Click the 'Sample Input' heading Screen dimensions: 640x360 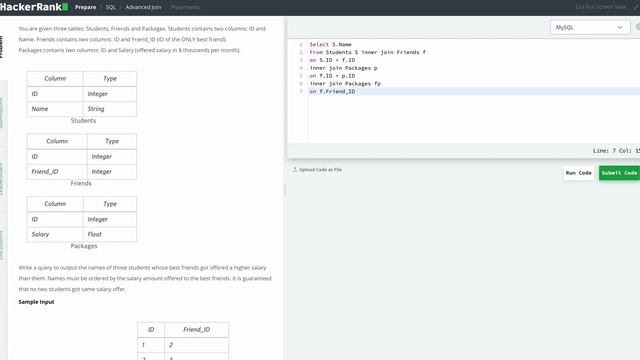tap(36, 302)
